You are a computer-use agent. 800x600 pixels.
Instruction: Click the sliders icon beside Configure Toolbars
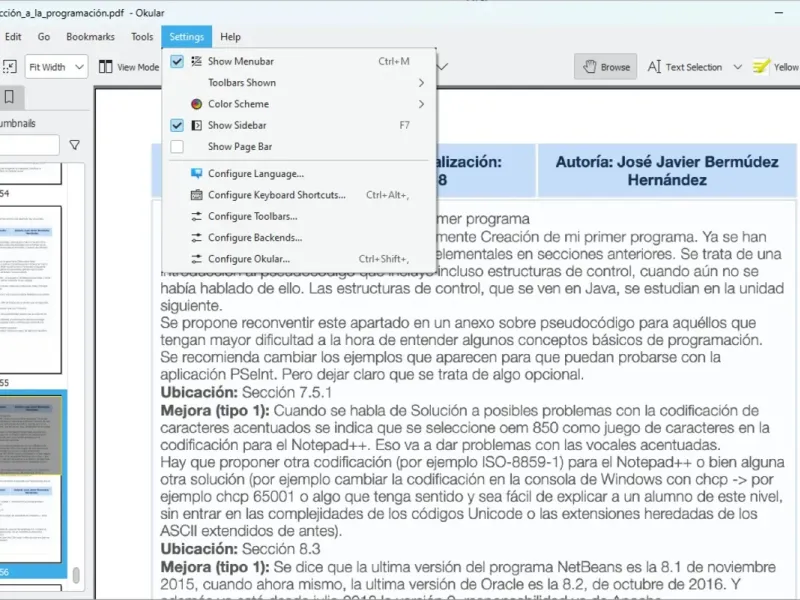pos(196,216)
